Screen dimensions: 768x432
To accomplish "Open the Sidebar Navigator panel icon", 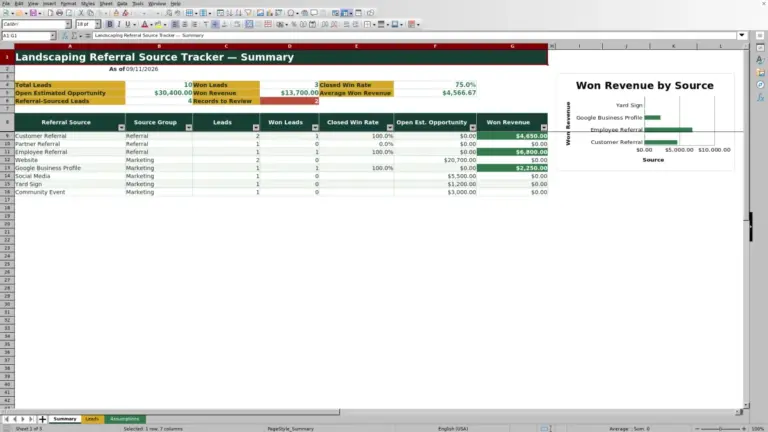I will [x=760, y=85].
